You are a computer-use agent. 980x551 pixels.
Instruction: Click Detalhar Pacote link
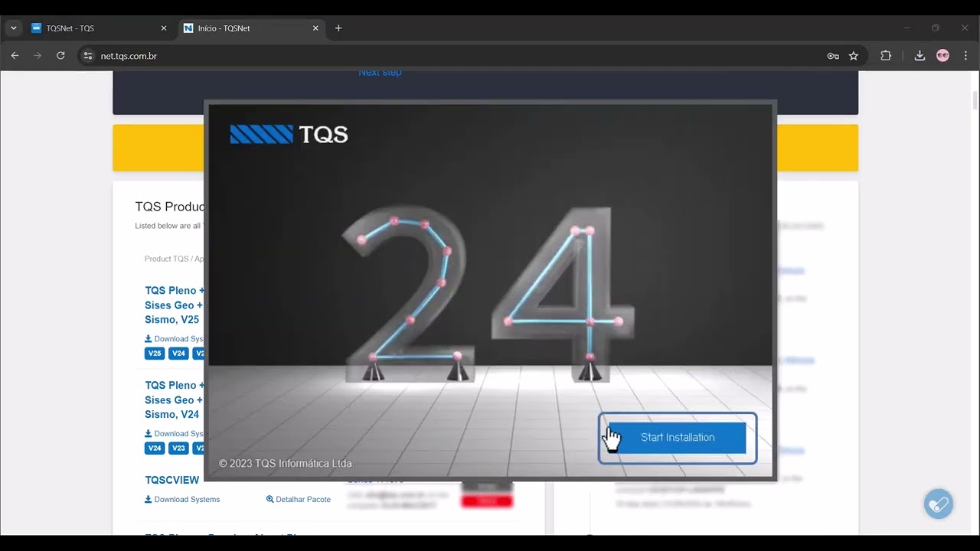299,499
